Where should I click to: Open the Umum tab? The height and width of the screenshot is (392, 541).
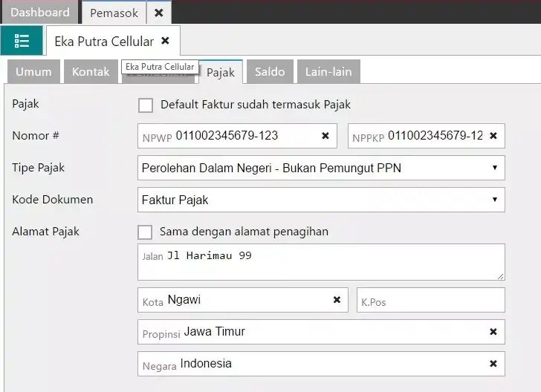(34, 72)
